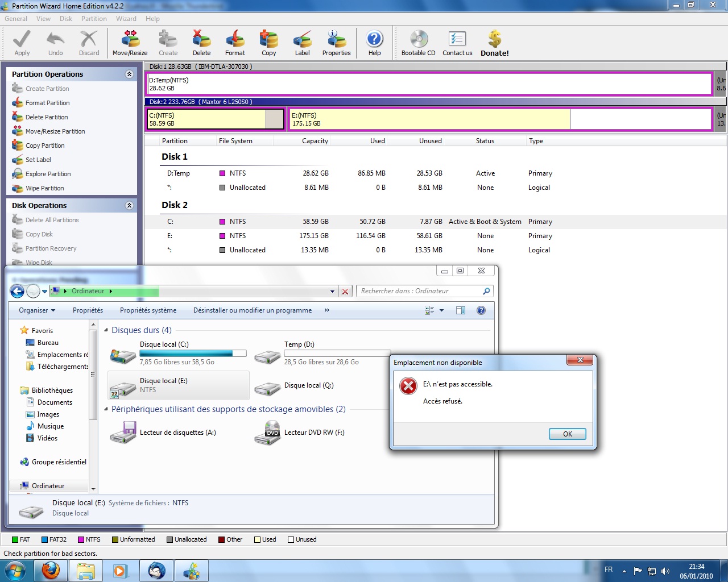Click Copy Partition in side panel
Screen dimensions: 728x582
45,145
